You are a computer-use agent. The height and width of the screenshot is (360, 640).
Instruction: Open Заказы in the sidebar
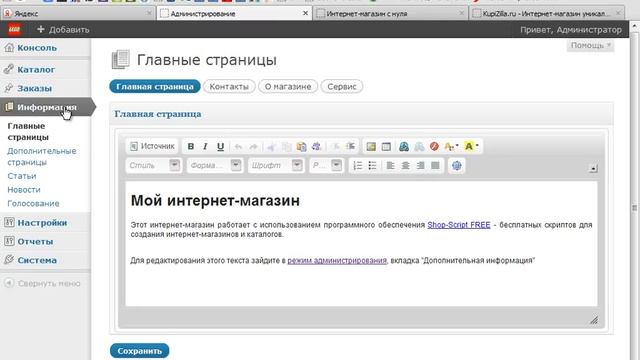click(x=34, y=88)
